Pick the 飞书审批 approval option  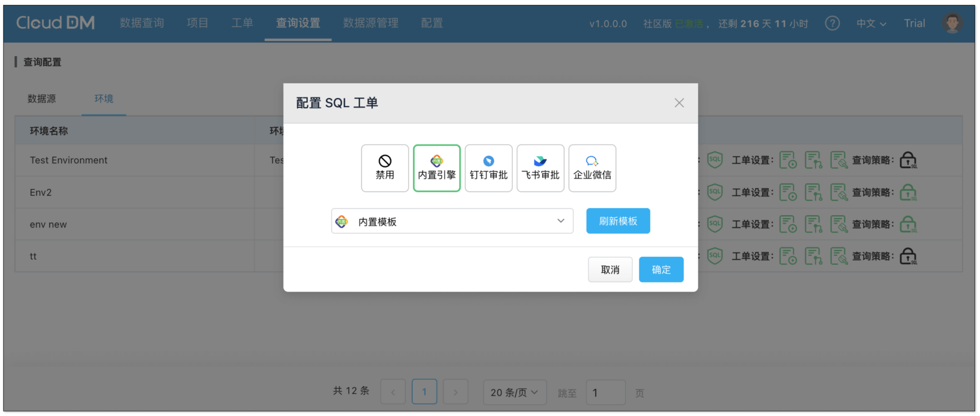pyautogui.click(x=540, y=168)
